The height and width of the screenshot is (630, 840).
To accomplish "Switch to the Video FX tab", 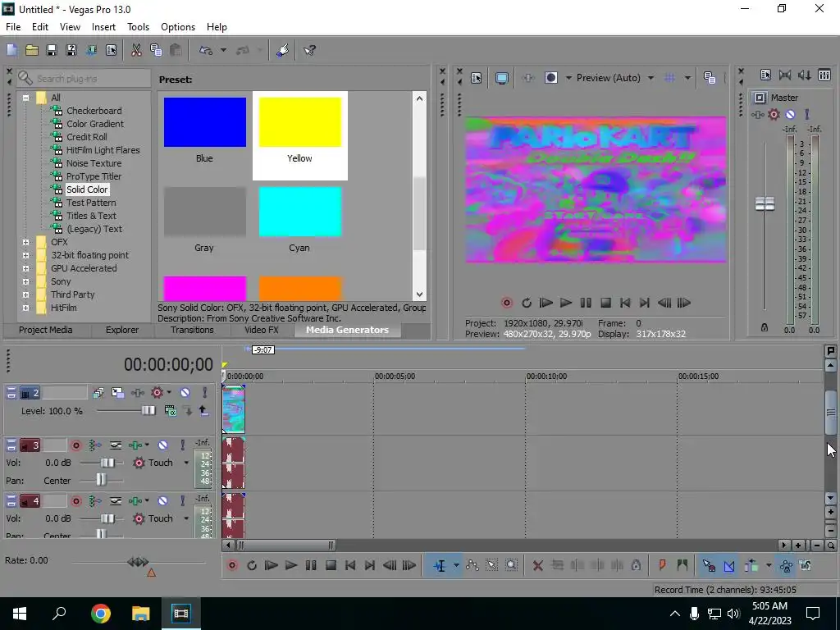I will [262, 330].
